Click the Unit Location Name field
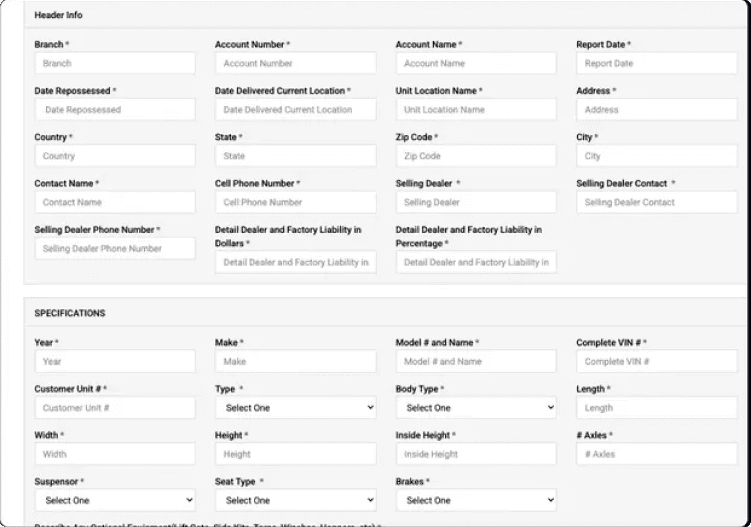The height and width of the screenshot is (527, 751). tap(476, 109)
